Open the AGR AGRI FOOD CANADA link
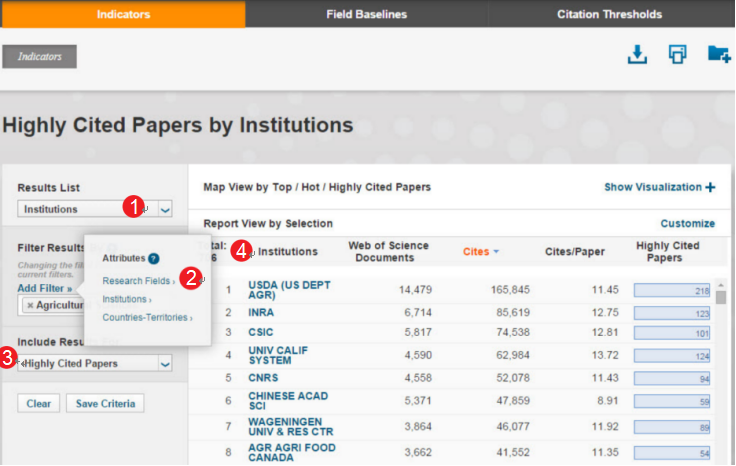 (x=291, y=452)
